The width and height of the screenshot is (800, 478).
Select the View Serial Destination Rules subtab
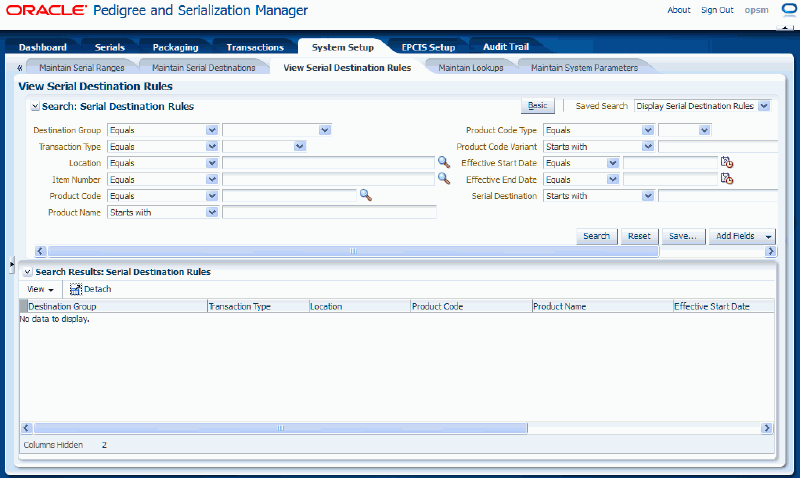pos(347,67)
